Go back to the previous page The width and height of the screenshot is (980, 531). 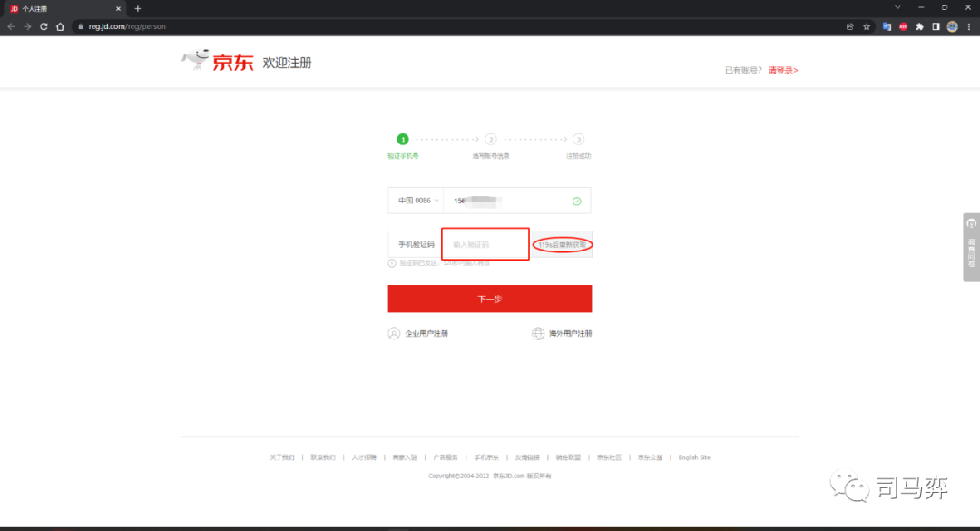click(x=11, y=27)
